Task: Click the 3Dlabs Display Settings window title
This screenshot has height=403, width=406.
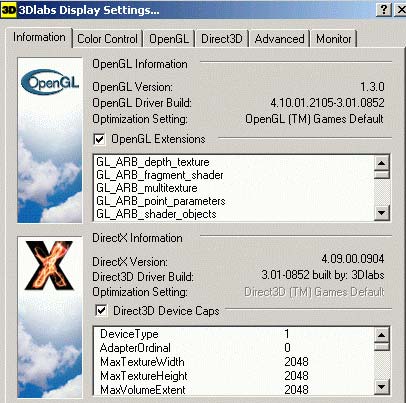Action: [x=89, y=10]
